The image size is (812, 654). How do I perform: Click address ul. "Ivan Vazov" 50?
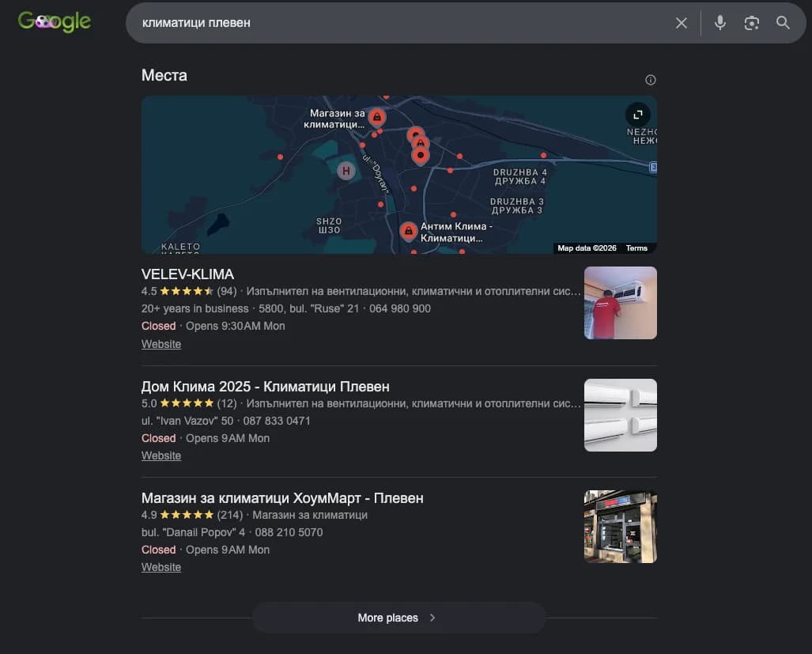tap(187, 421)
